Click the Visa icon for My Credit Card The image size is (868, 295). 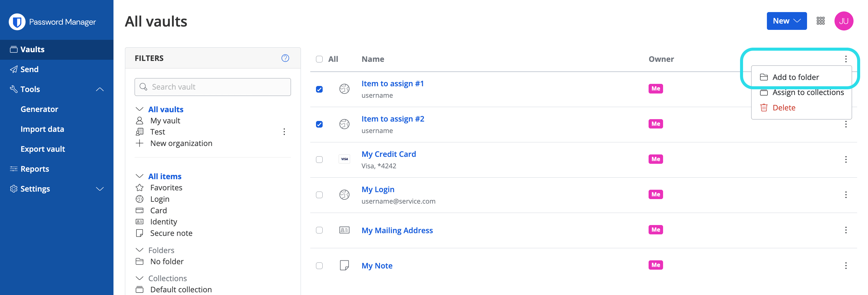(x=344, y=159)
